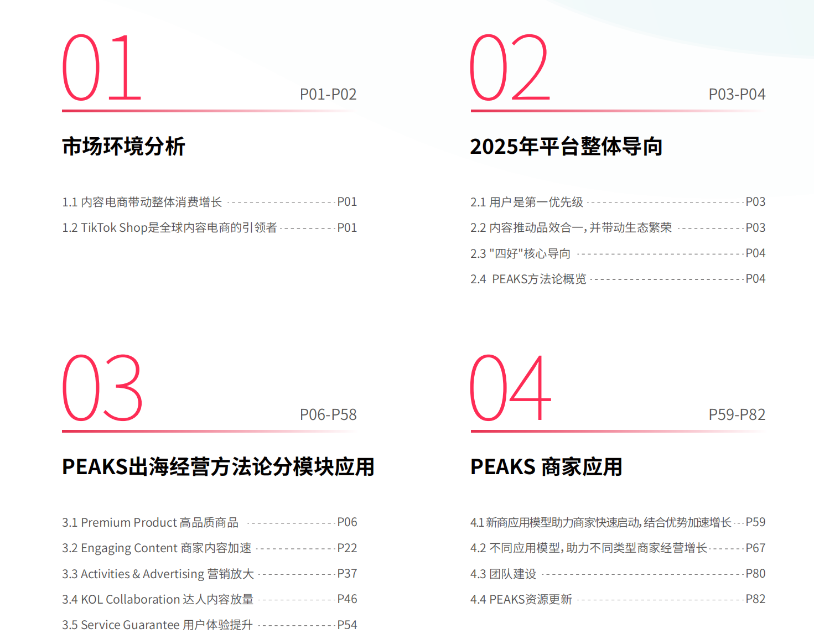Open entry 1.1 内容电商带动整体消费增长
Viewport: 814px width, 644px height.
[142, 202]
